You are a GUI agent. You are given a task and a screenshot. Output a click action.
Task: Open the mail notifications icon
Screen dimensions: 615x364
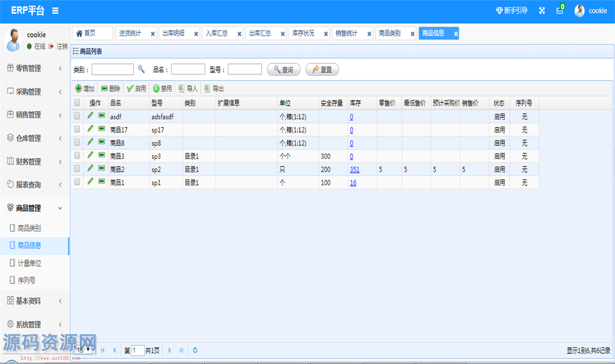point(560,11)
